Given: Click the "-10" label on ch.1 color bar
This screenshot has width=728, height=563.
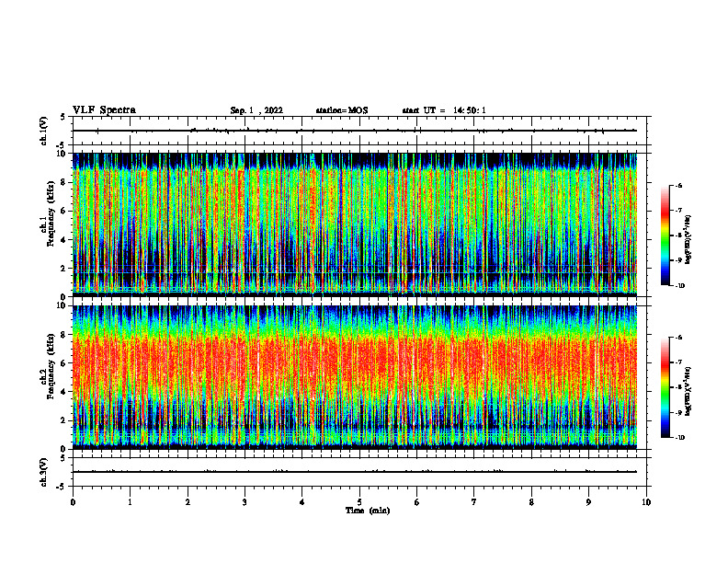Looking at the screenshot, I should [679, 286].
